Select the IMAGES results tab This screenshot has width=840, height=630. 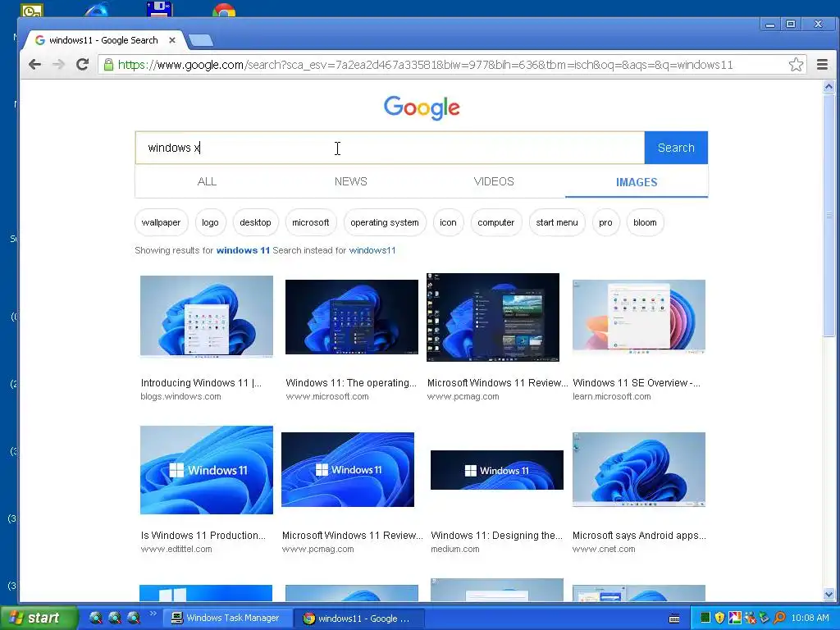[x=637, y=182]
